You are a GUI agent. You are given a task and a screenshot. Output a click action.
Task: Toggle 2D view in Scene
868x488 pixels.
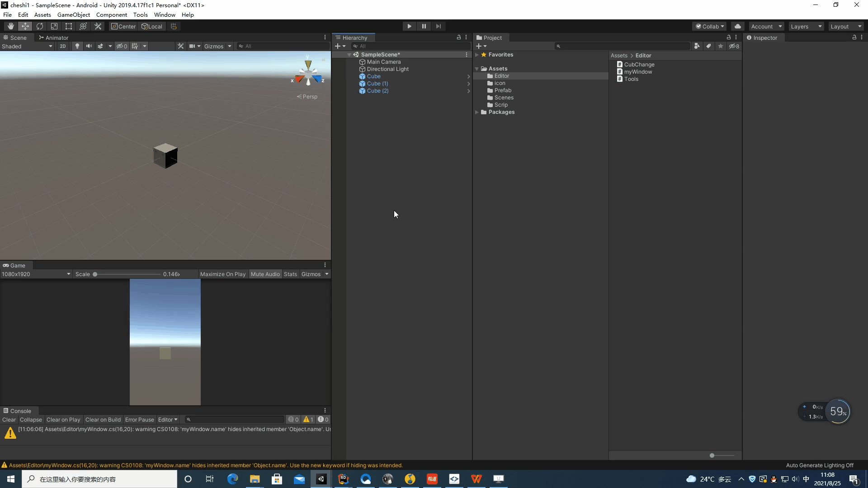(63, 46)
